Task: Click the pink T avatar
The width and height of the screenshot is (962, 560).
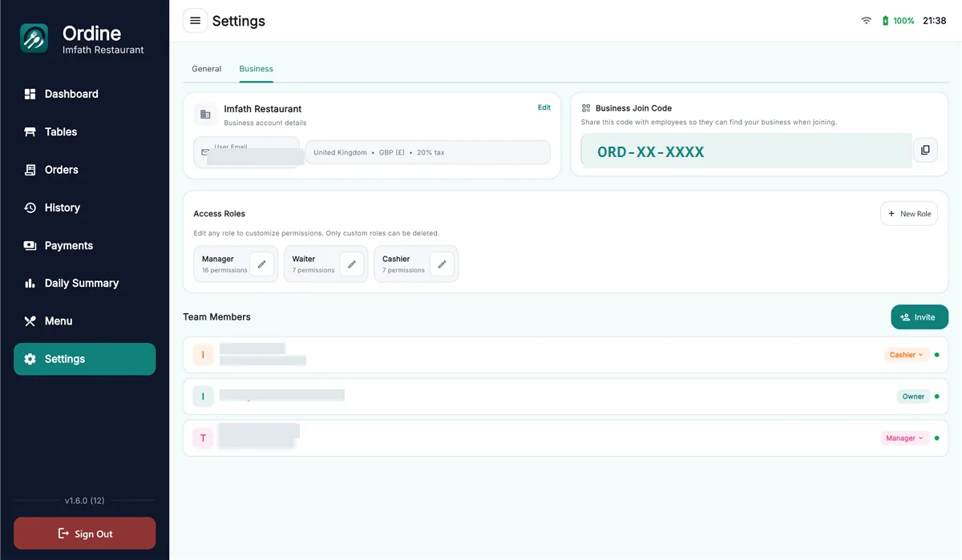Action: click(x=203, y=438)
